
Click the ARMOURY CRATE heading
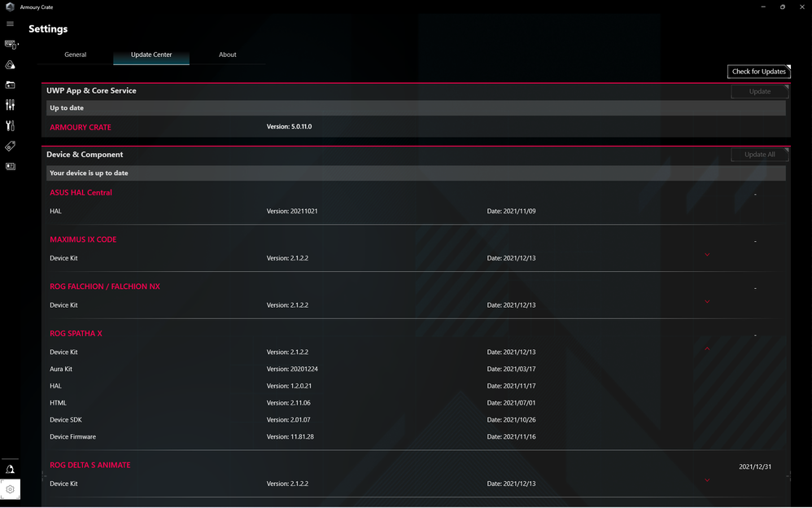(81, 127)
